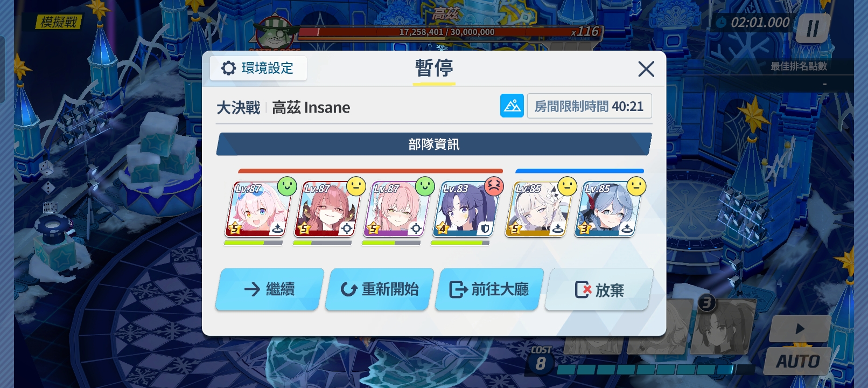Toggle the AUTO battle mode

coord(797,361)
